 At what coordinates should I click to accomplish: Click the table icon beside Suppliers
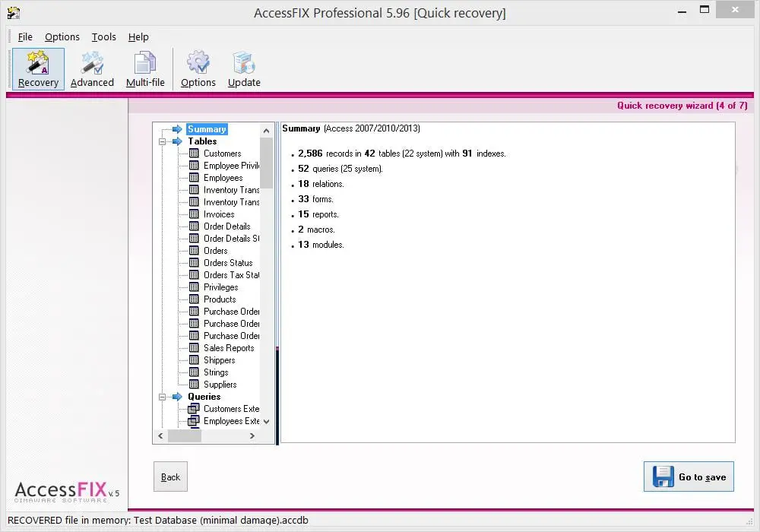point(194,384)
